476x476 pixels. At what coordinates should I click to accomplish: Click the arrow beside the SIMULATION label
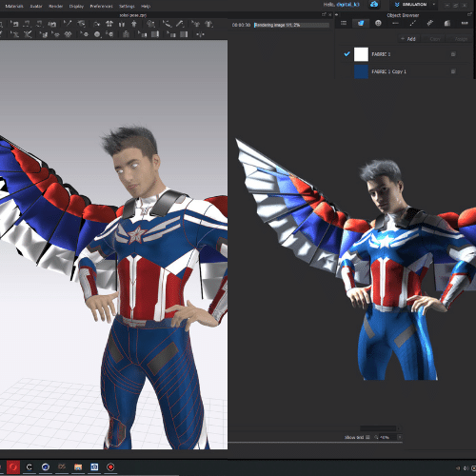434,5
